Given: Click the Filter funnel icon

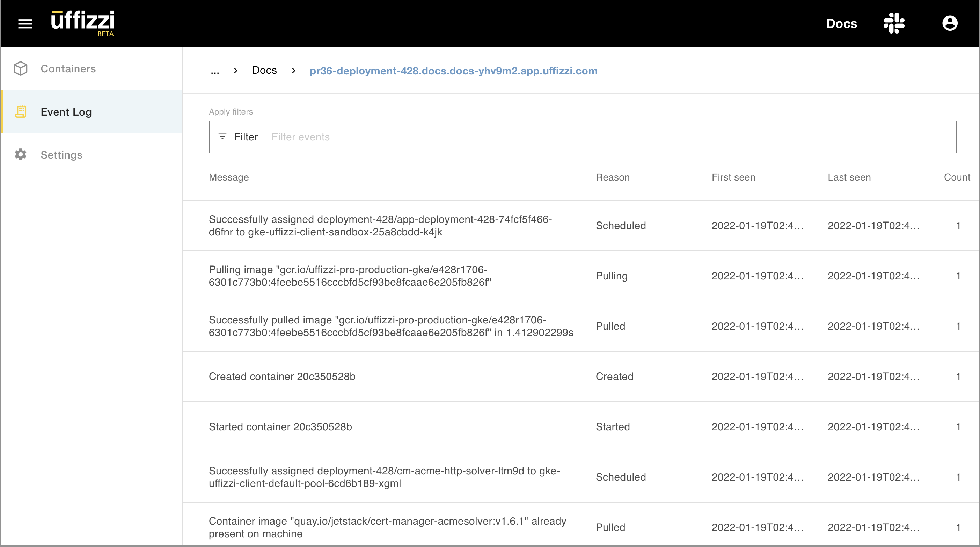Looking at the screenshot, I should click(222, 137).
